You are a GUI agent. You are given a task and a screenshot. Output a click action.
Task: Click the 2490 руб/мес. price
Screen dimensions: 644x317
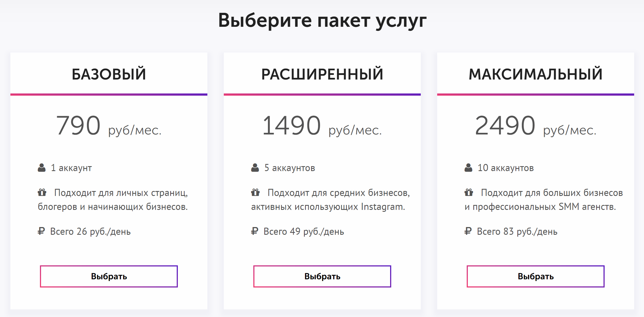[x=535, y=126]
